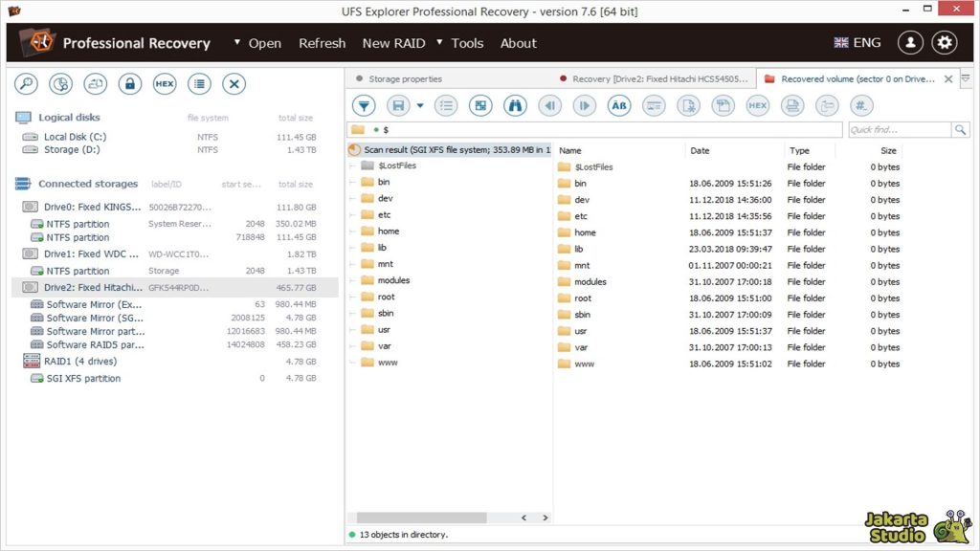980x551 pixels.
Task: Expand the home folder in the tree
Action: [x=354, y=231]
